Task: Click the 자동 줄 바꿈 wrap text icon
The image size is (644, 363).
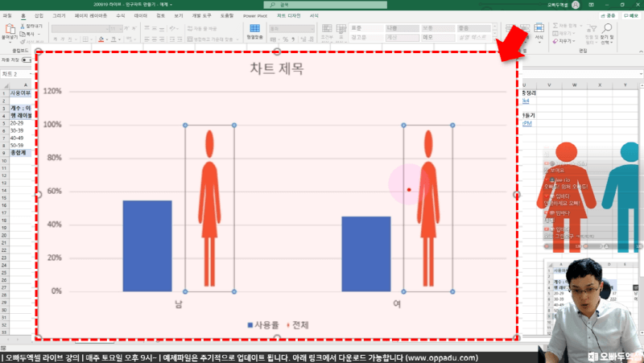Action: click(190, 29)
